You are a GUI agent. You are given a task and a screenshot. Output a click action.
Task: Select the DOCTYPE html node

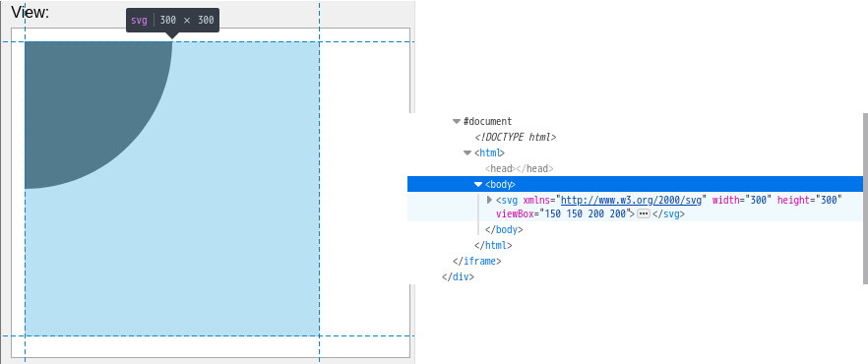(516, 137)
